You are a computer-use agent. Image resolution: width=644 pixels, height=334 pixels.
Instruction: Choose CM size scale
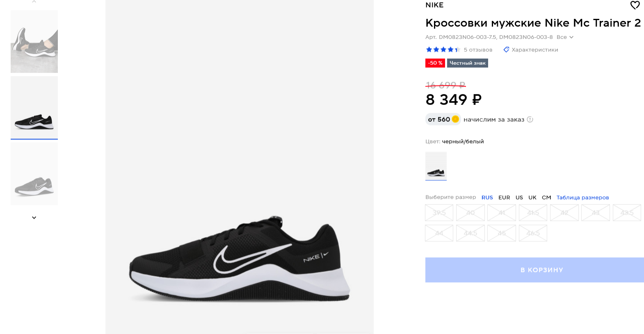[x=546, y=198]
